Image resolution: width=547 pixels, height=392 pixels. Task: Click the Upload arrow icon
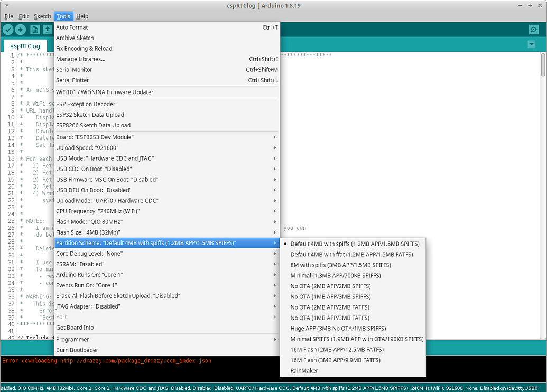21,30
